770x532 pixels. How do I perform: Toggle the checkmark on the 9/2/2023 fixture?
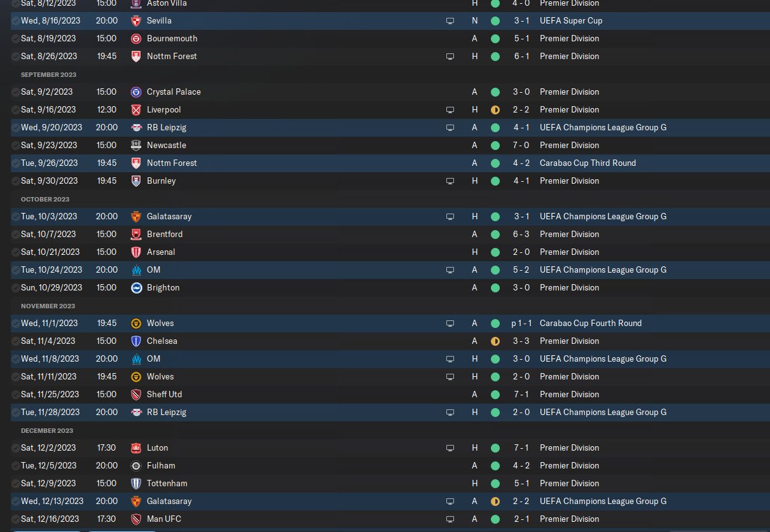click(15, 92)
